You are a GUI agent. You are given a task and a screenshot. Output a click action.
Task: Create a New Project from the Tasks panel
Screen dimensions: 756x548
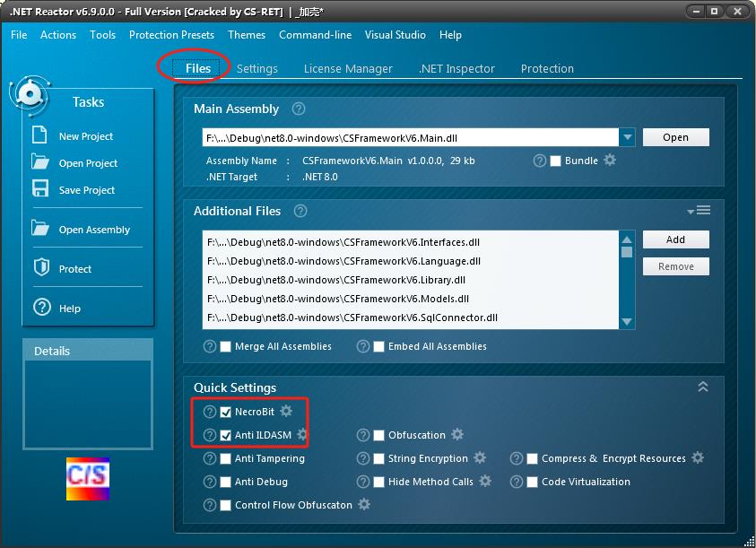click(x=87, y=136)
